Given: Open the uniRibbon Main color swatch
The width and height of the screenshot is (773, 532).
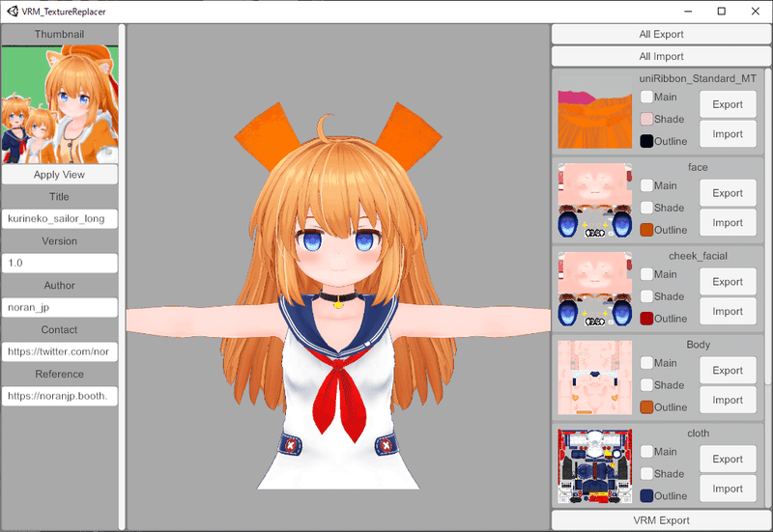Looking at the screenshot, I should point(646,97).
